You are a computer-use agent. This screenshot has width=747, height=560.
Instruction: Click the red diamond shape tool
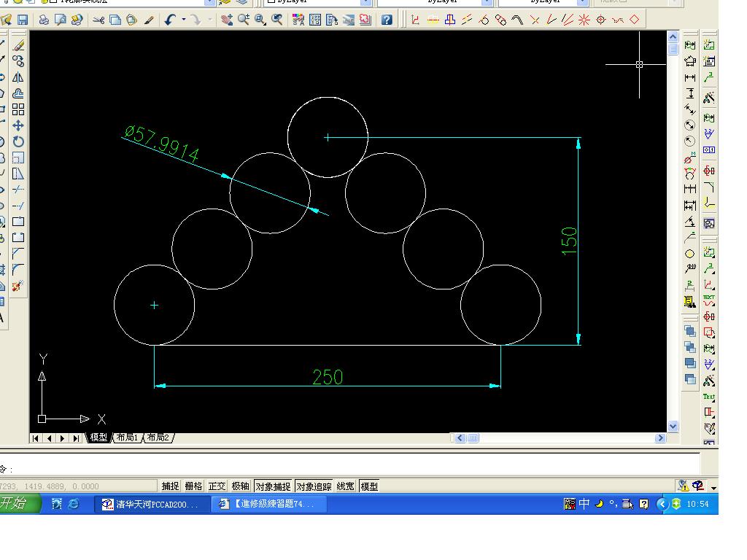pos(634,20)
